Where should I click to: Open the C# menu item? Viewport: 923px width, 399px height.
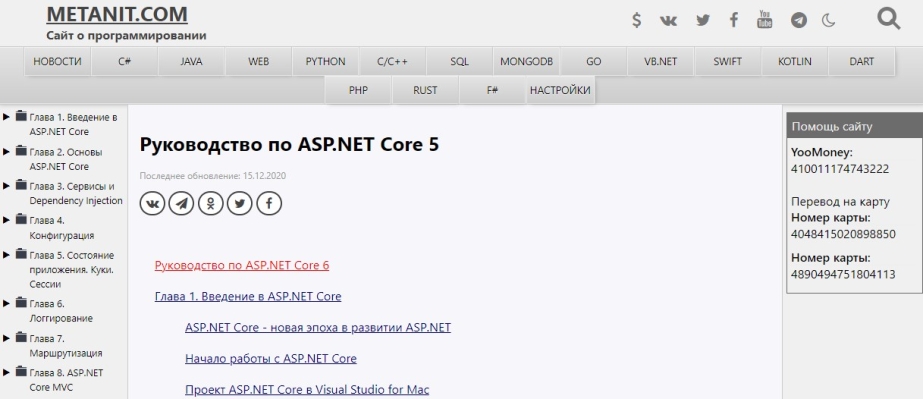(x=124, y=61)
